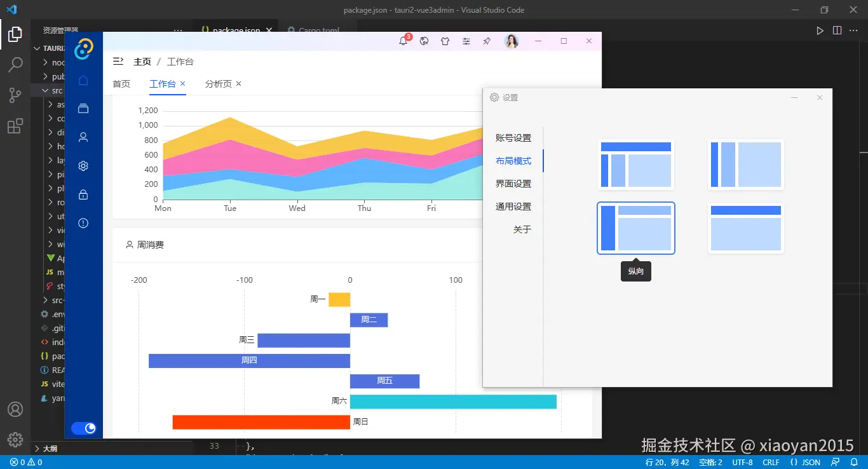Switch to 首页 tab
The height and width of the screenshot is (469, 868).
tap(121, 84)
